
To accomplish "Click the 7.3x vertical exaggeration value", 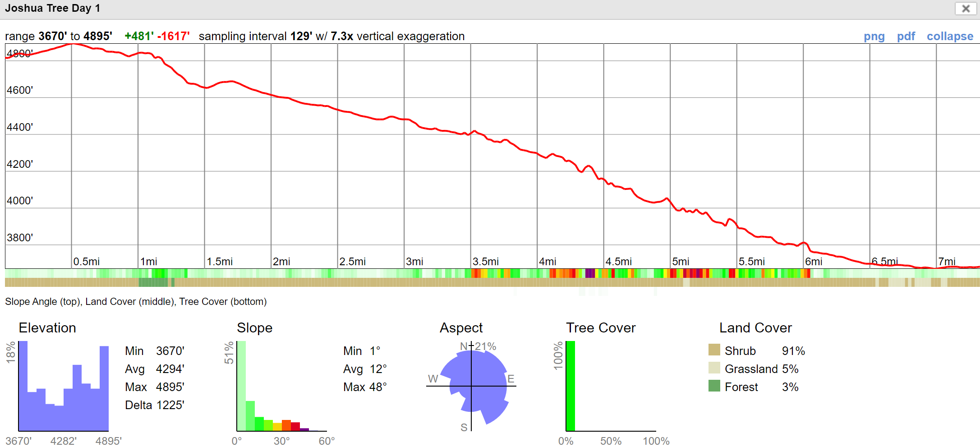I will (x=342, y=36).
